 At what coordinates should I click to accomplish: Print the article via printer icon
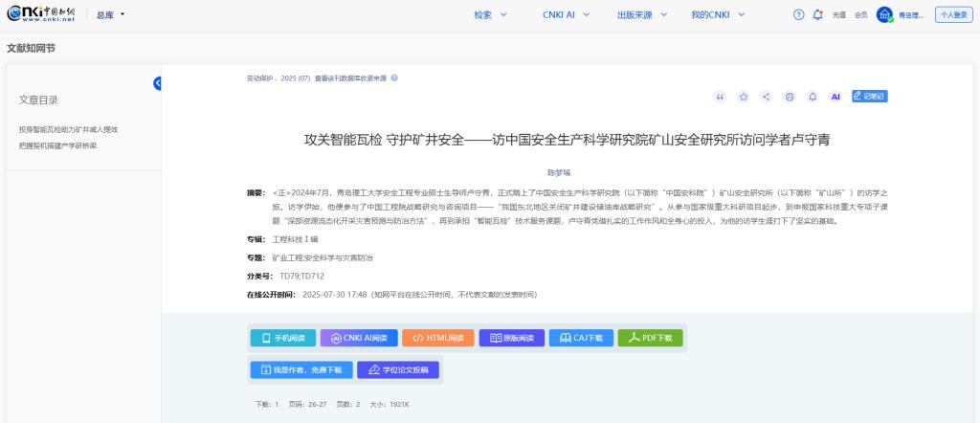790,97
